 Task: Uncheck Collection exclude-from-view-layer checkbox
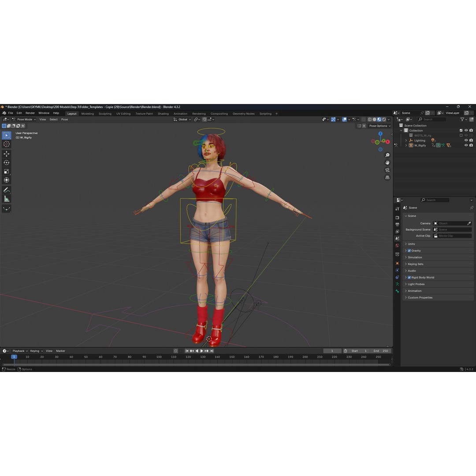tap(461, 130)
